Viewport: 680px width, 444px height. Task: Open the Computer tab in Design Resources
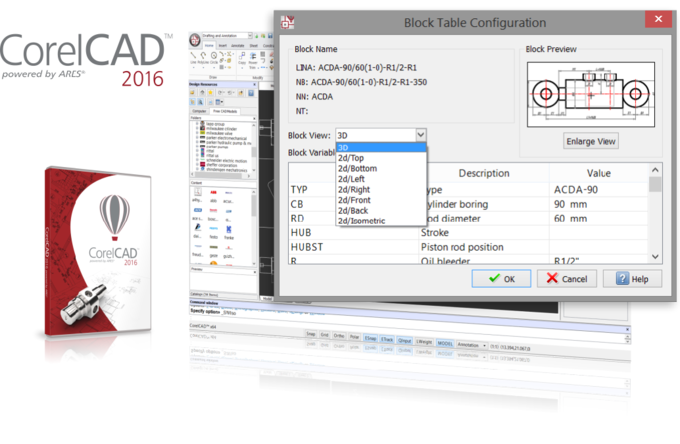coord(199,111)
